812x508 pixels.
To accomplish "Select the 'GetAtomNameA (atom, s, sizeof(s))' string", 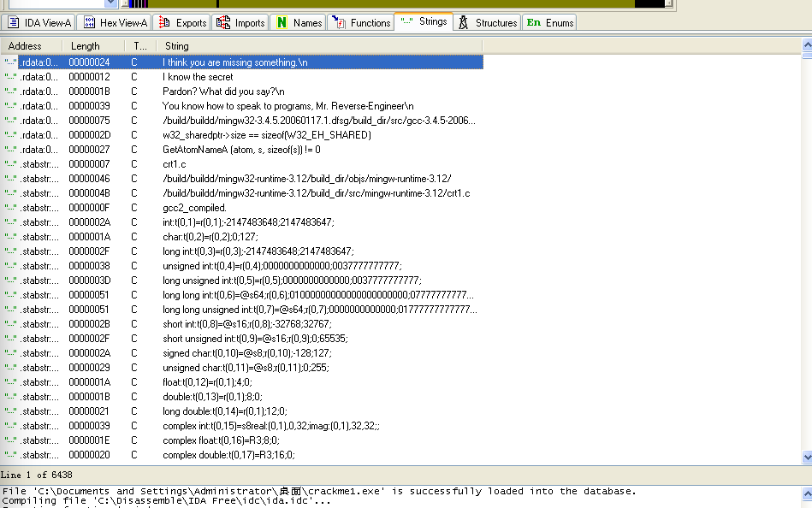I will point(241,150).
